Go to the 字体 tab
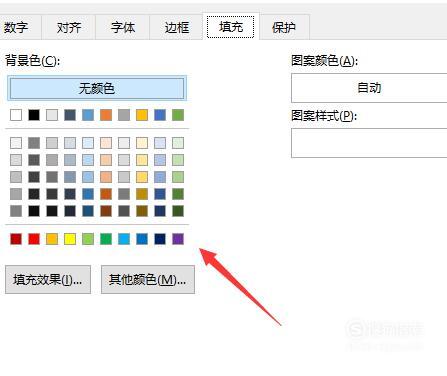This screenshot has width=447, height=376. click(123, 27)
